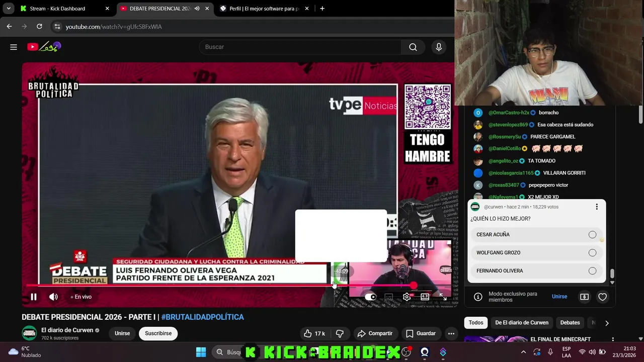Switch to theater mode

pyautogui.click(x=425, y=297)
